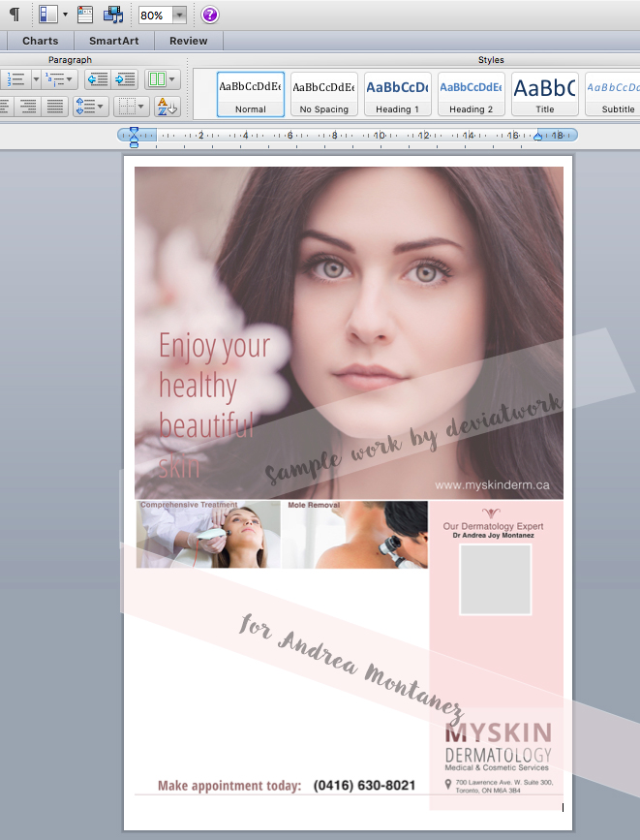Switch to the SmartArt ribbon tab
This screenshot has height=840, width=640.
click(114, 41)
